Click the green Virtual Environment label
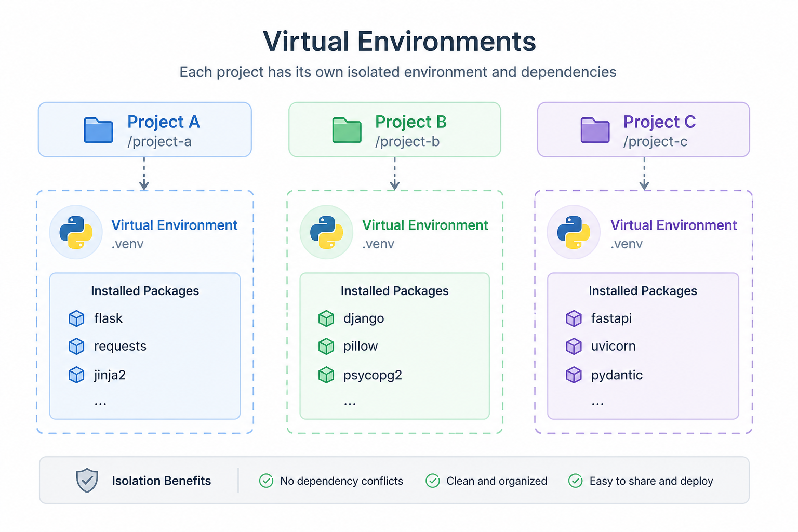The width and height of the screenshot is (798, 532). [x=425, y=225]
